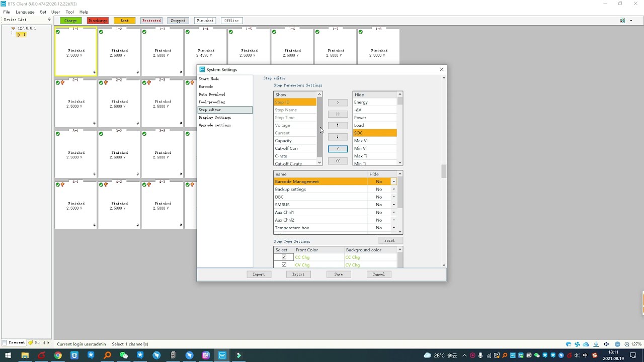Open Hide dropdown for DBC
This screenshot has height=362, width=644.
393,197
